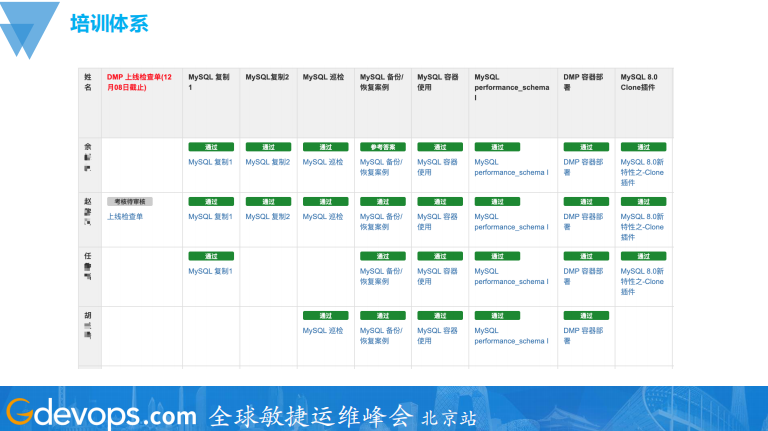The height and width of the screenshot is (431, 768).
Task: Open MySQL 容器使用 link in 胡 row
Action: [437, 335]
